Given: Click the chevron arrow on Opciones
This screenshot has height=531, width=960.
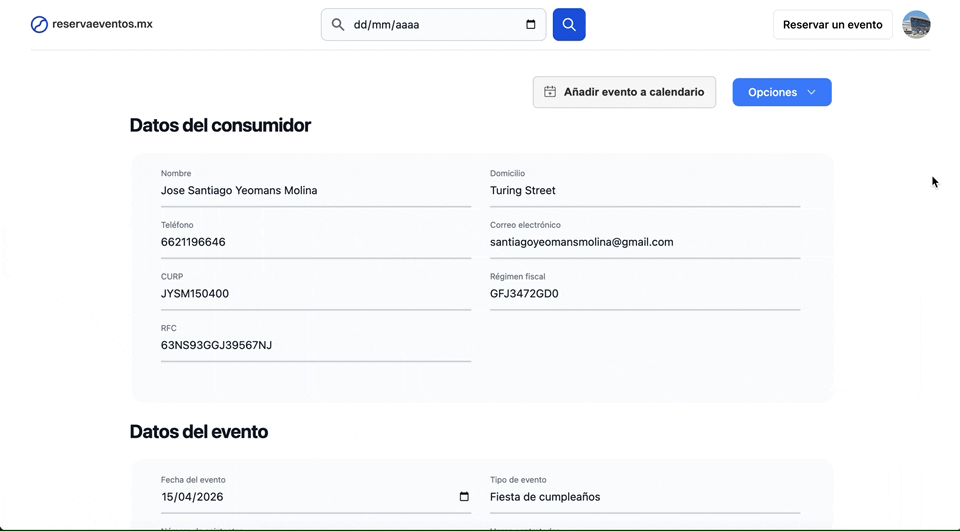Looking at the screenshot, I should click(x=811, y=92).
